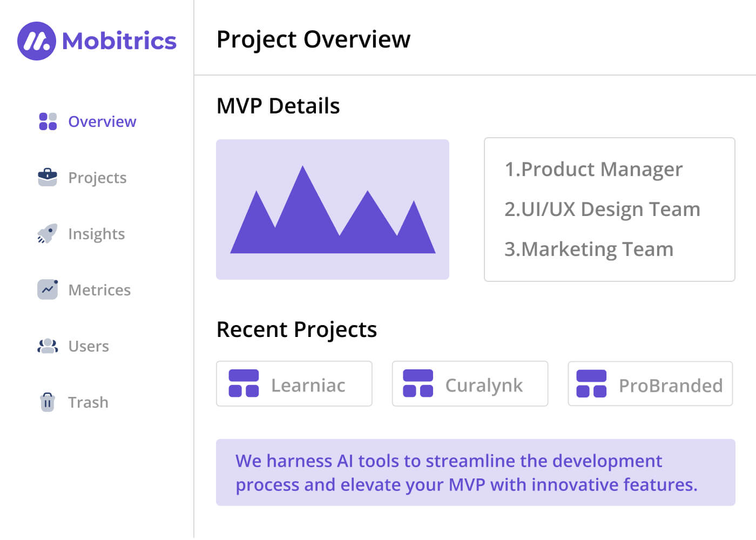Click the Insights rocket icon
The width and height of the screenshot is (756, 540).
tap(48, 233)
